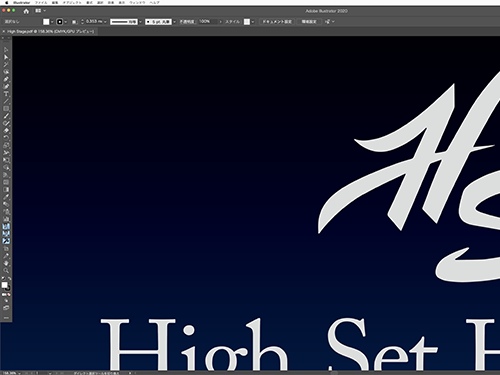Select the Width tool
Viewport: 500px width, 375px height.
6,153
